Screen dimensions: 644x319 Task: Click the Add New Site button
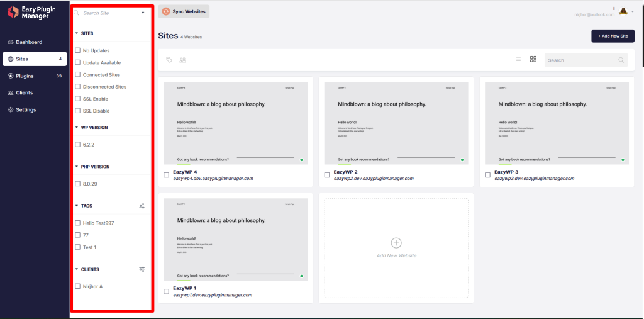click(x=613, y=36)
